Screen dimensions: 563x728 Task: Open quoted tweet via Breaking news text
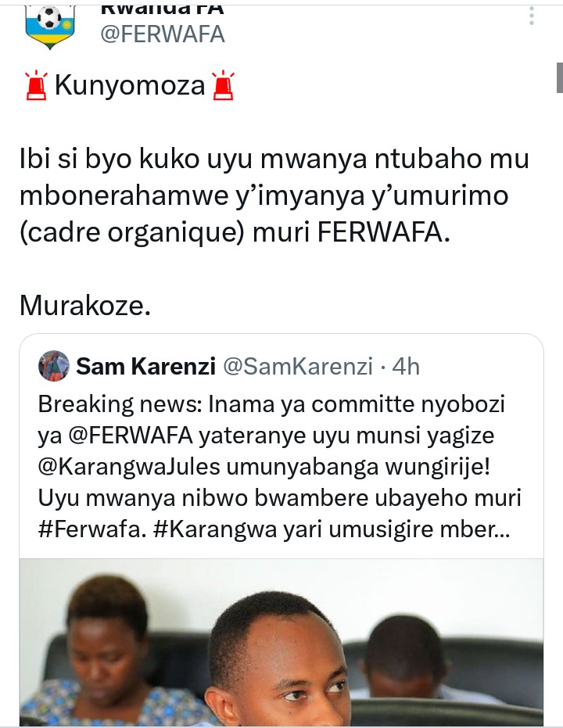click(x=120, y=404)
